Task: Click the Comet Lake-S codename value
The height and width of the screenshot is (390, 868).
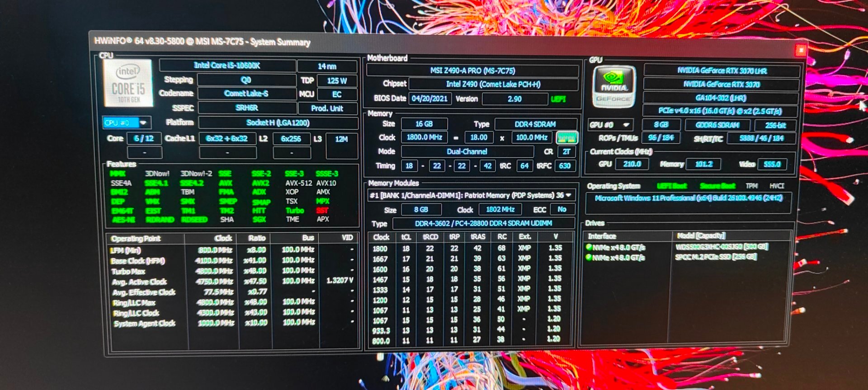Action: pos(246,94)
